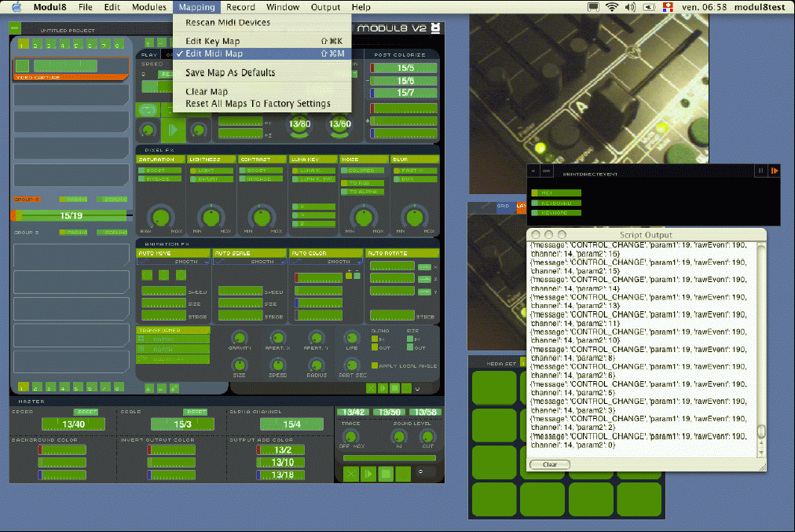Click the master Speed Reset button
This screenshot has height=532, width=795.
point(86,412)
